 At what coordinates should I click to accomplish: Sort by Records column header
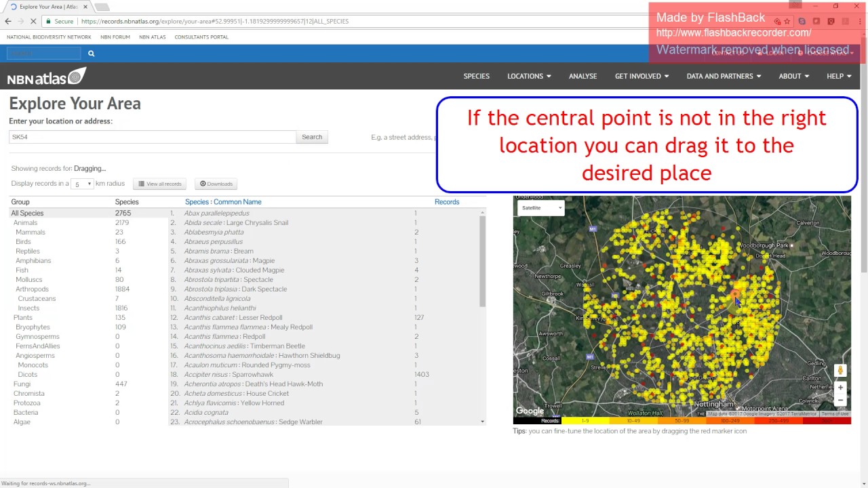[x=447, y=202]
